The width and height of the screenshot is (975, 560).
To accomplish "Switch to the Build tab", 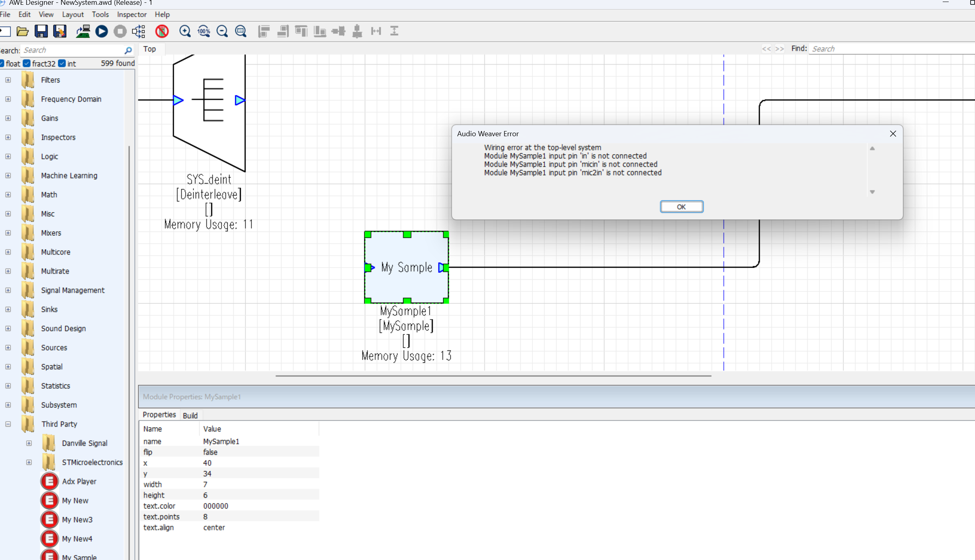I will (x=190, y=415).
